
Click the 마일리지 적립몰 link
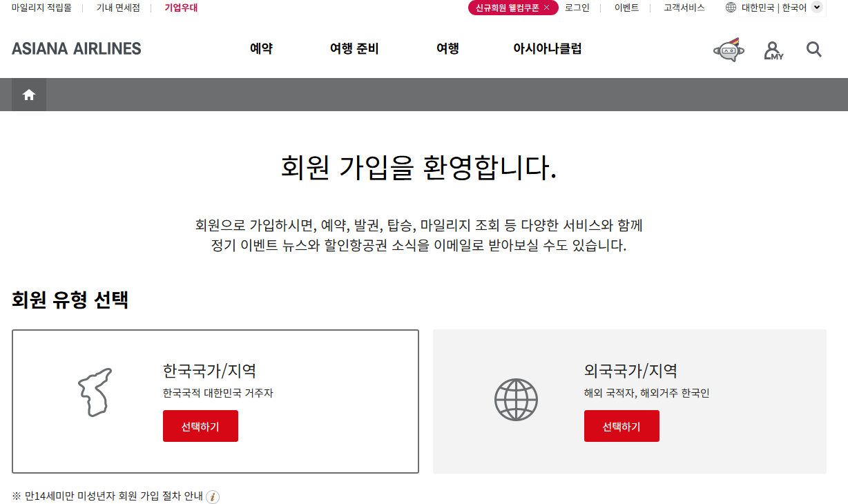[41, 8]
